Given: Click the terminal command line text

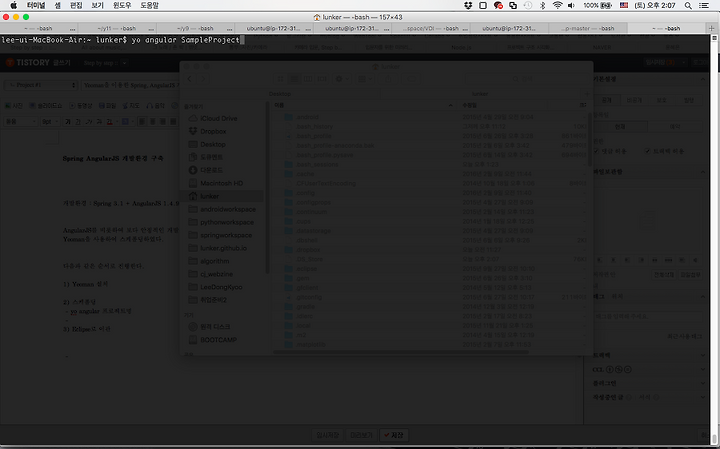Looking at the screenshot, I should pos(121,40).
